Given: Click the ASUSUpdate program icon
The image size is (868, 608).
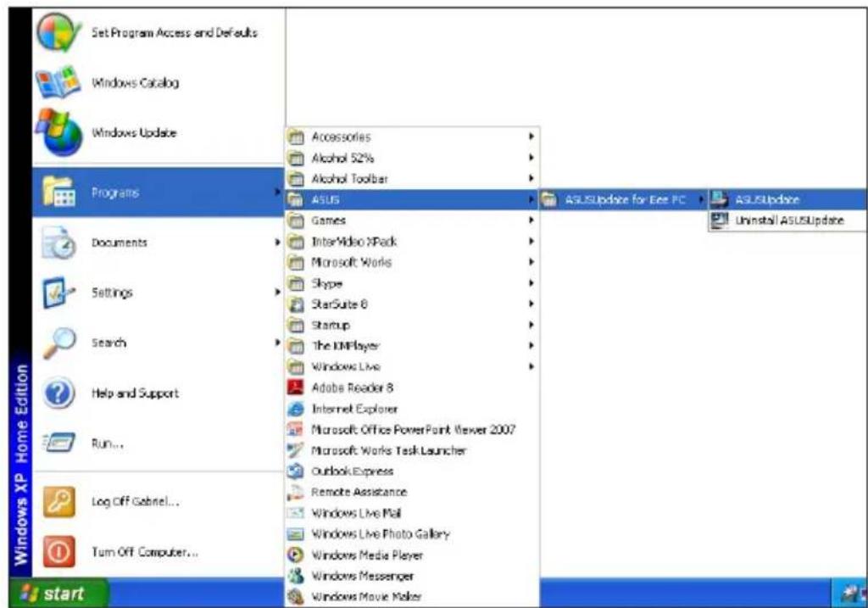Looking at the screenshot, I should point(719,198).
